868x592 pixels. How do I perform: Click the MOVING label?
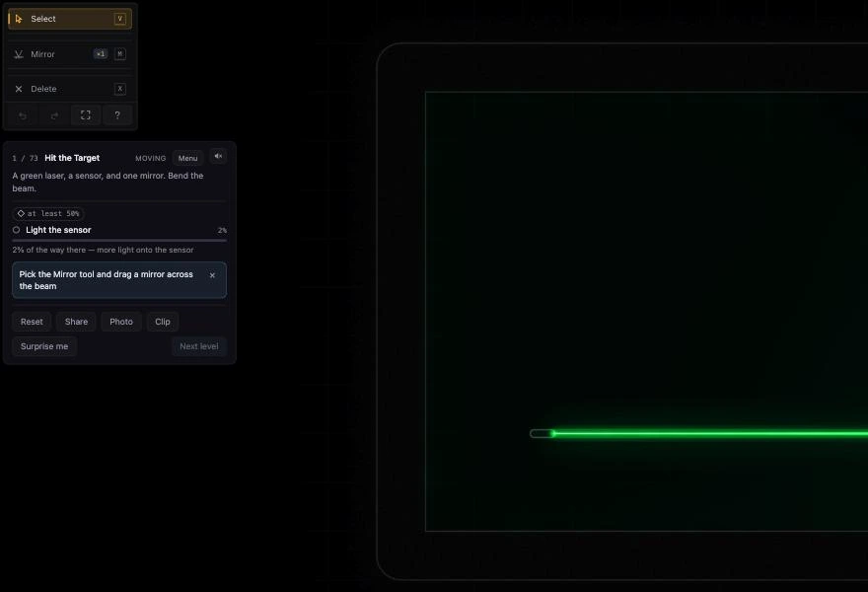(151, 159)
